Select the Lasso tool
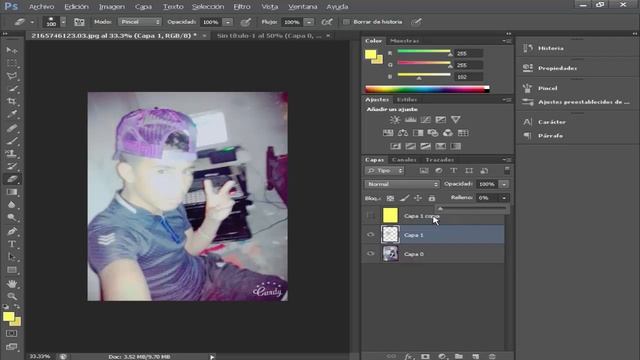This screenshot has width=640, height=360. (12, 76)
